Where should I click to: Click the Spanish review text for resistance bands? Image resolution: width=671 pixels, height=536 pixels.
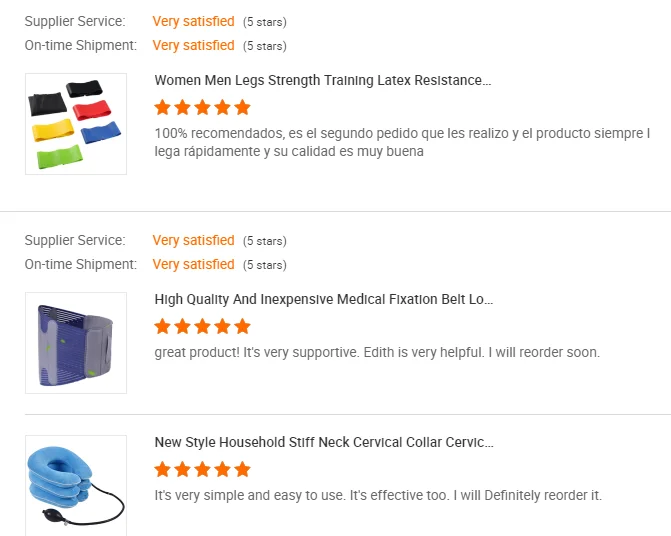coord(402,142)
